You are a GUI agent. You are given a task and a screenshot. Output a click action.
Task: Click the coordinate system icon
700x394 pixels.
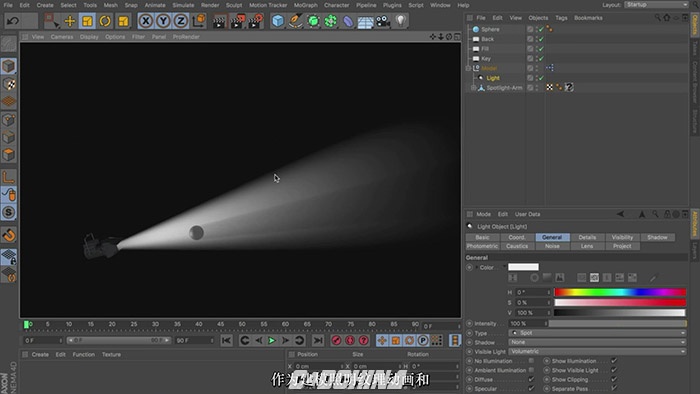(x=199, y=21)
